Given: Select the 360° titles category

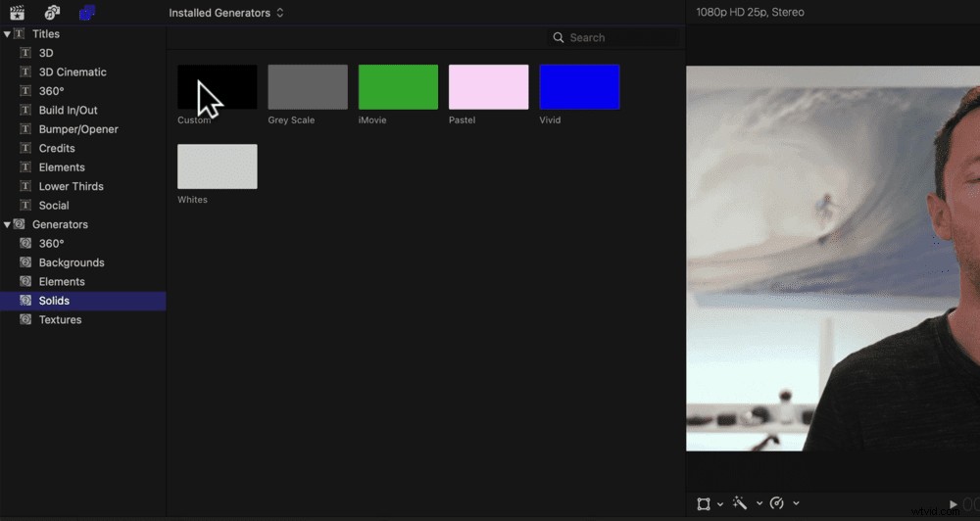Looking at the screenshot, I should (51, 91).
